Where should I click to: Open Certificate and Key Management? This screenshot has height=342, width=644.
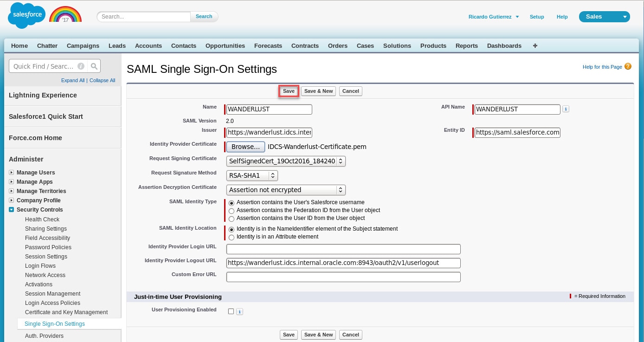66,312
